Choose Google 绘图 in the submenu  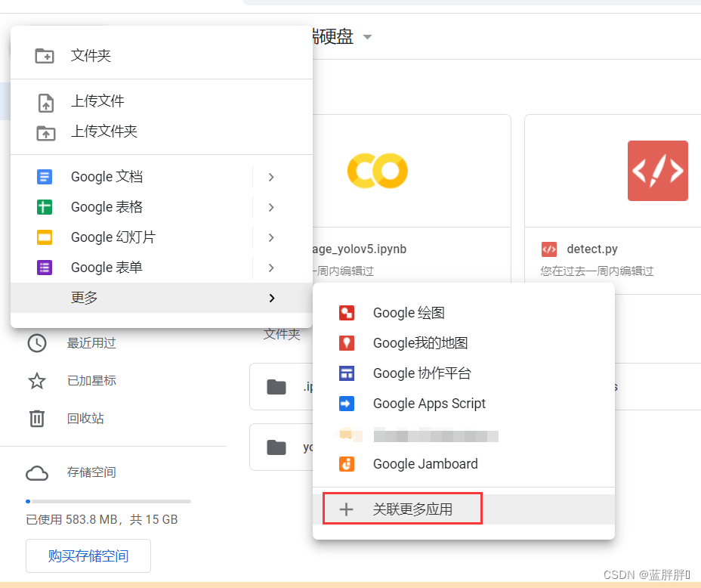[464, 313]
